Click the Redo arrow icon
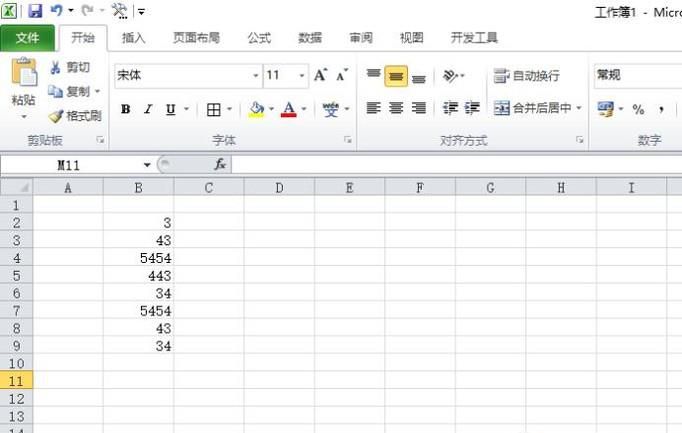Screen dimensions: 682x433 pyautogui.click(x=87, y=10)
